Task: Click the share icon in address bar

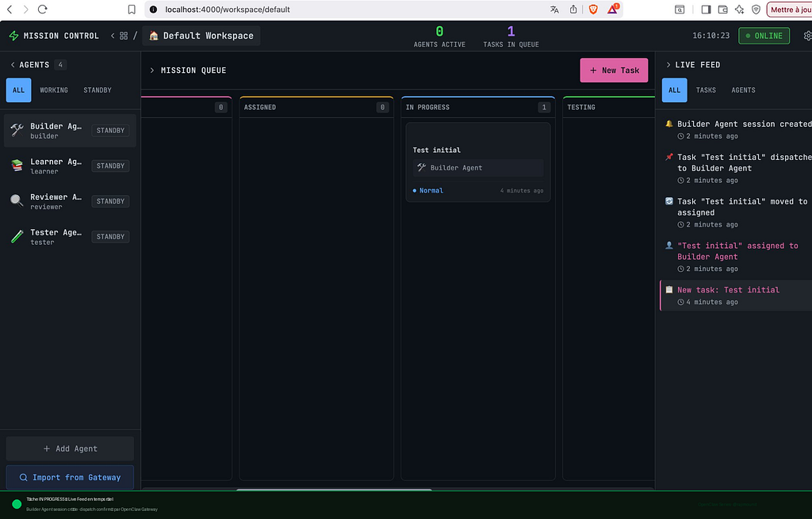Action: point(573,10)
